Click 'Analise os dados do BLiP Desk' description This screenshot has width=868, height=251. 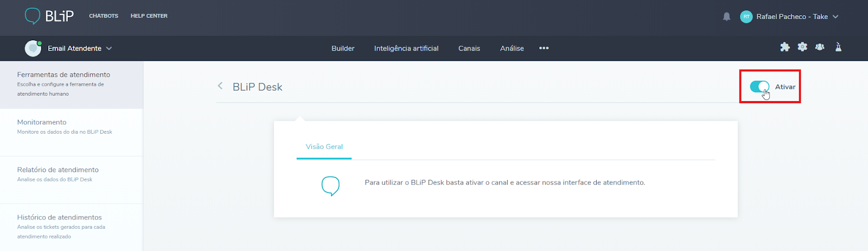(x=55, y=179)
